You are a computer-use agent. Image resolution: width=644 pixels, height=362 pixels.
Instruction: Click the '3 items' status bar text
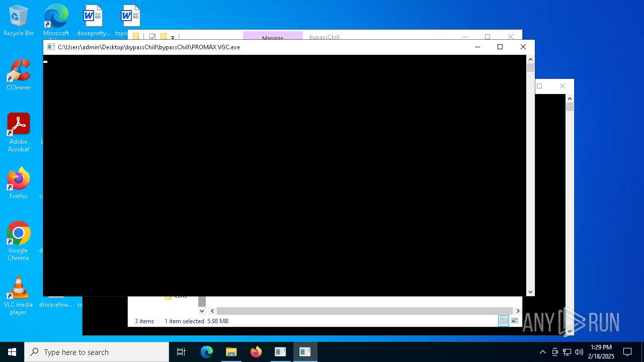(144, 321)
